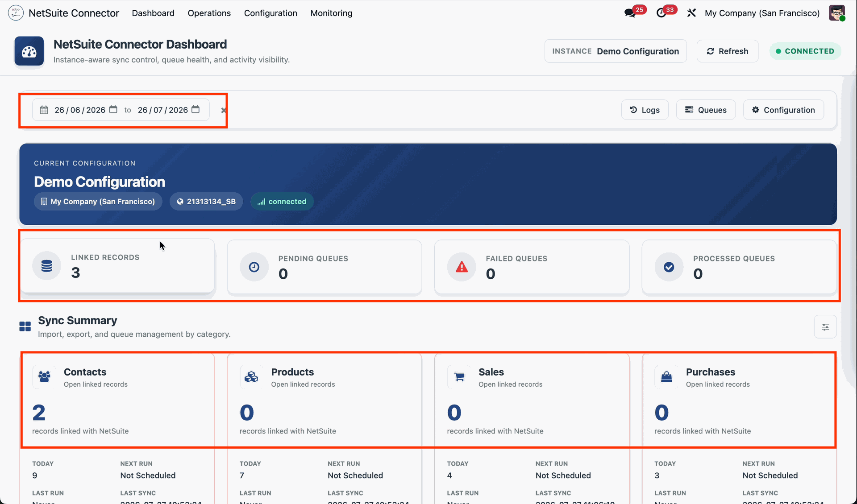Click Products Next Run Not Scheduled
Screen dimensions: 857x504
pyautogui.click(x=355, y=475)
